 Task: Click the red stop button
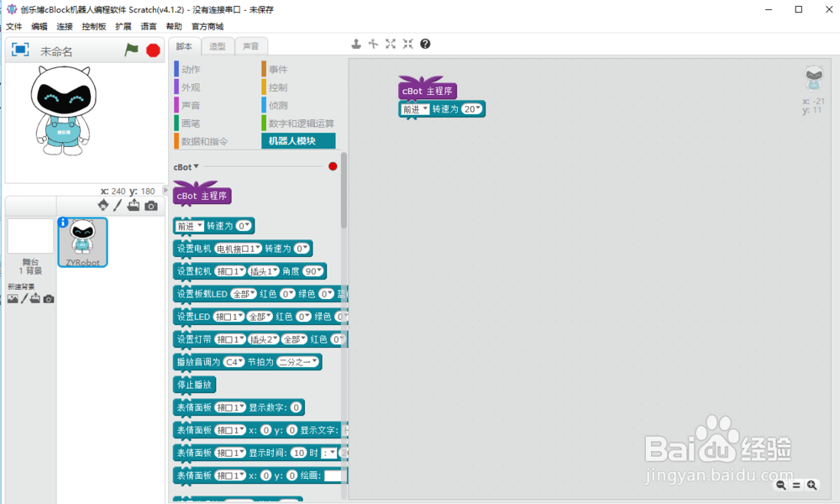tap(153, 50)
